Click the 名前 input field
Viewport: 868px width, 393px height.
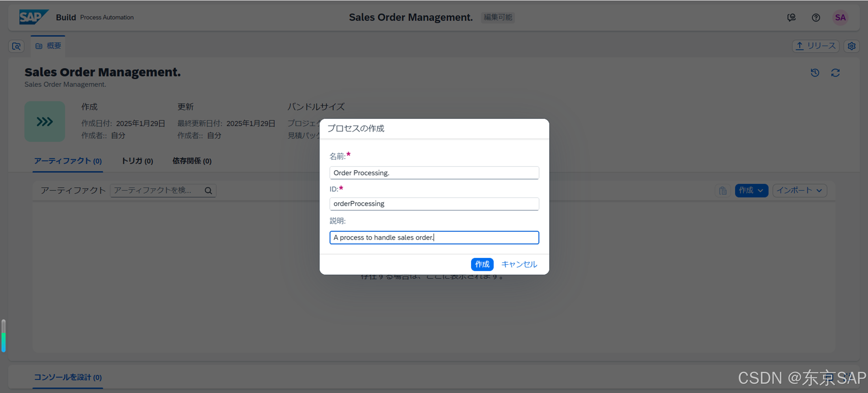[x=434, y=173]
